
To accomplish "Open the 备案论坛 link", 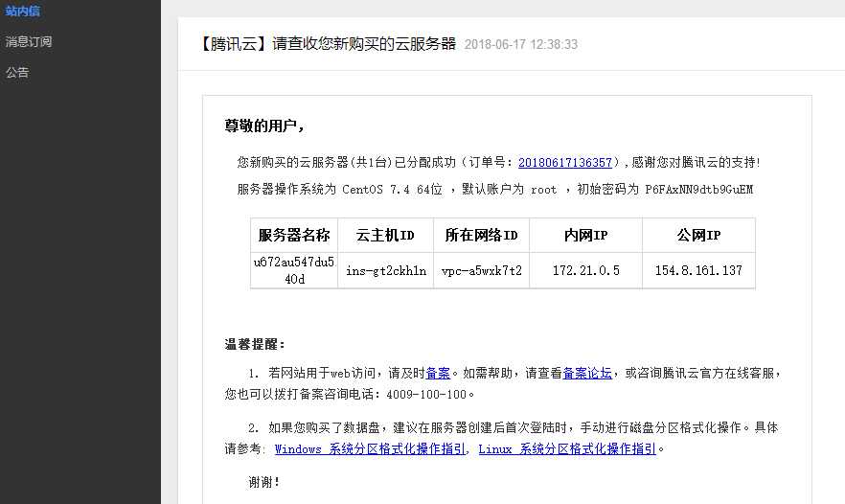I will pos(587,373).
